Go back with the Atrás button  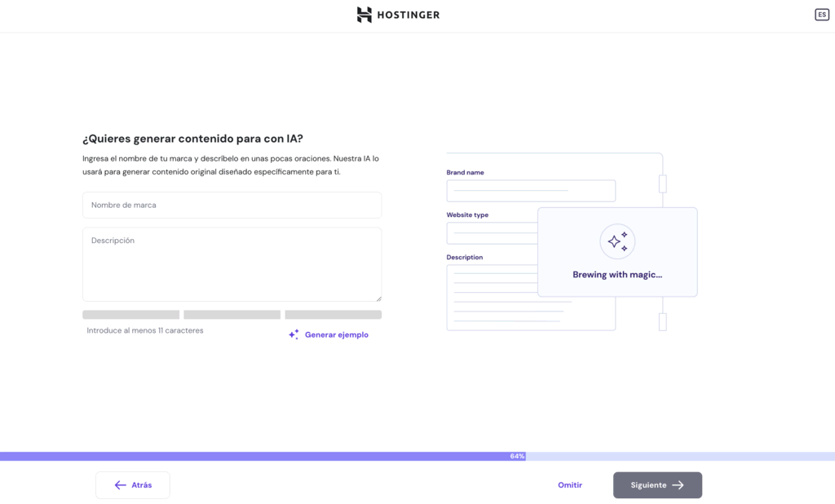click(x=133, y=485)
